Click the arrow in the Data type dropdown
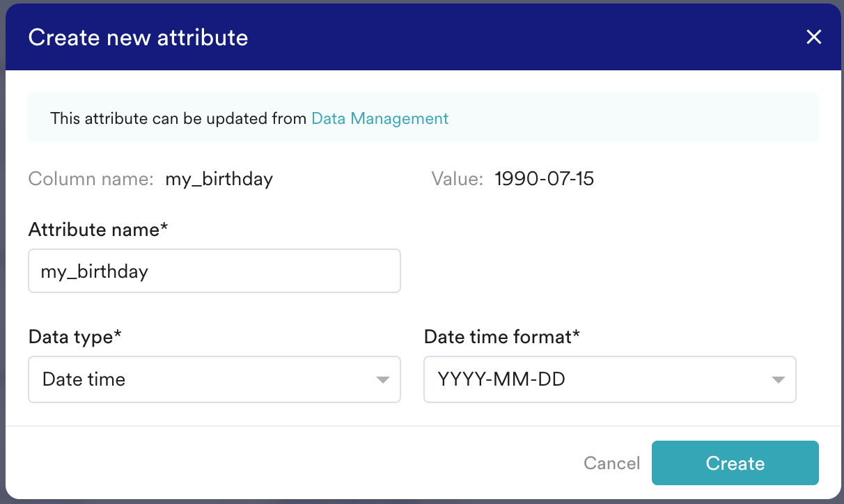 (382, 380)
